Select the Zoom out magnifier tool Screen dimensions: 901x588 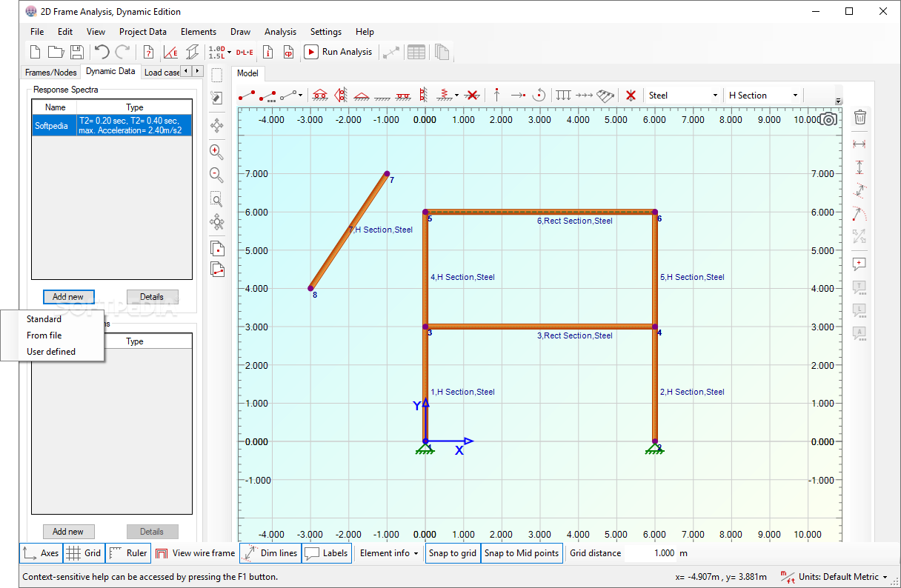click(x=216, y=176)
